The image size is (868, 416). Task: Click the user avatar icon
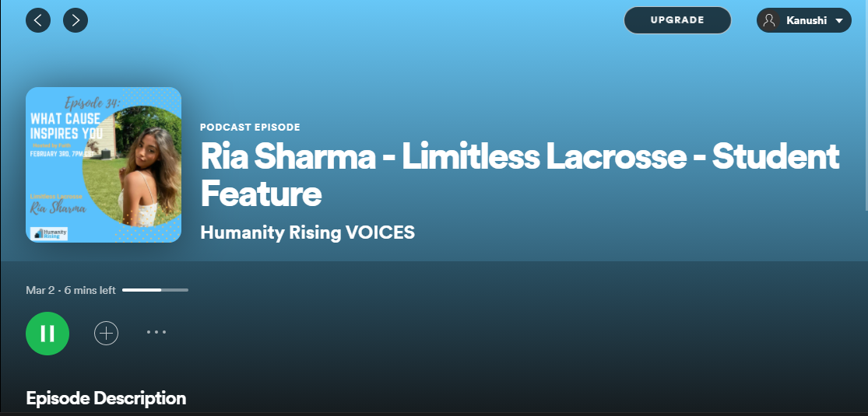770,21
